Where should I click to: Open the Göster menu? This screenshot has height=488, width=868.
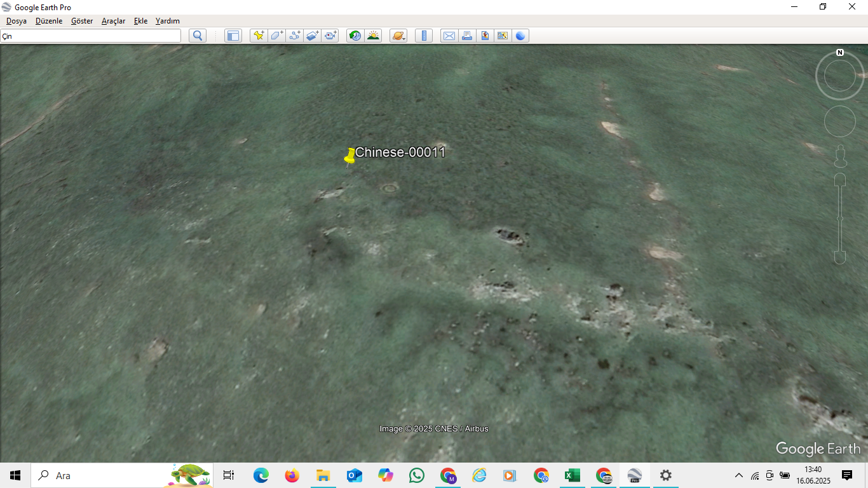pyautogui.click(x=82, y=21)
